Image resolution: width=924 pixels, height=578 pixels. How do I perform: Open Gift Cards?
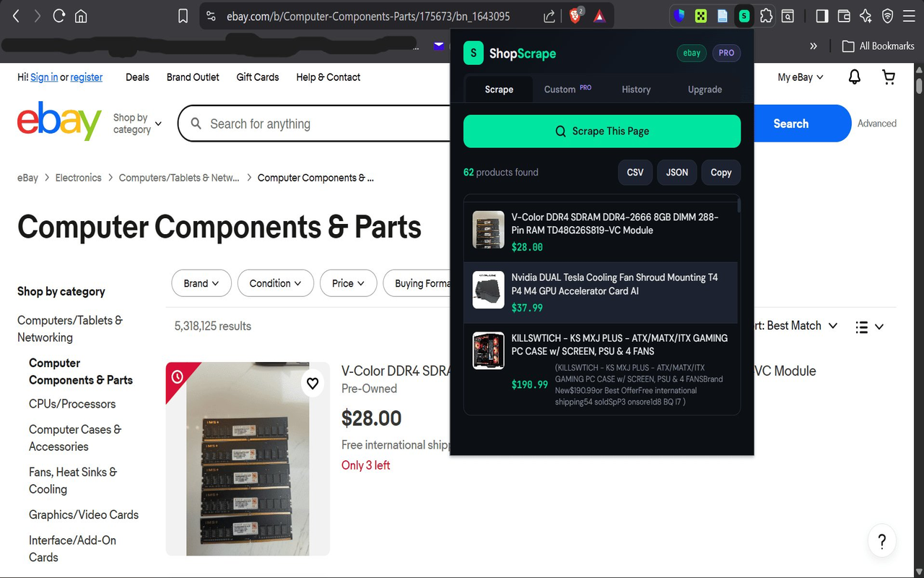tap(258, 77)
